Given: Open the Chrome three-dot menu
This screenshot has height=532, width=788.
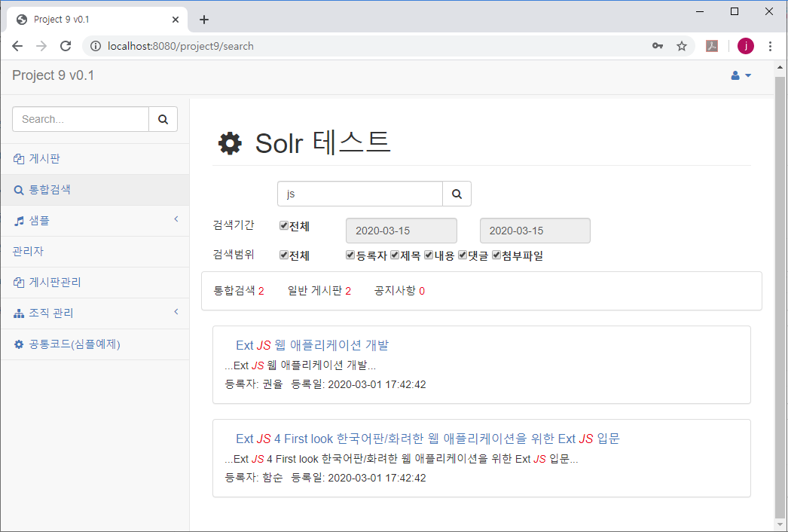Looking at the screenshot, I should (770, 46).
